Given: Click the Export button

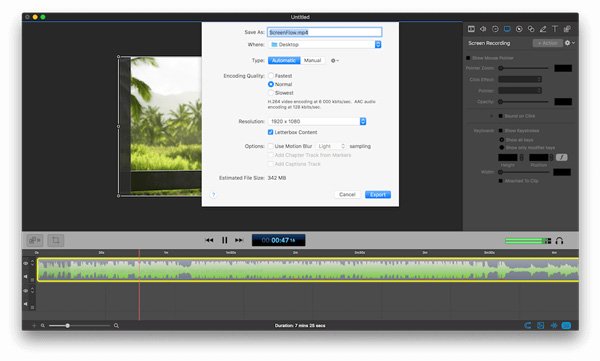Looking at the screenshot, I should [x=378, y=194].
